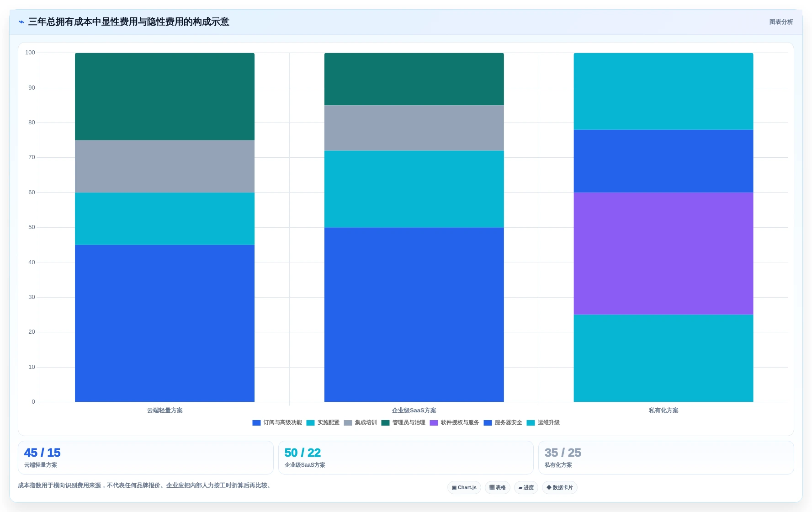The image size is (812, 512).
Task: Click the y-axis tick label 70
Action: [x=32, y=157]
